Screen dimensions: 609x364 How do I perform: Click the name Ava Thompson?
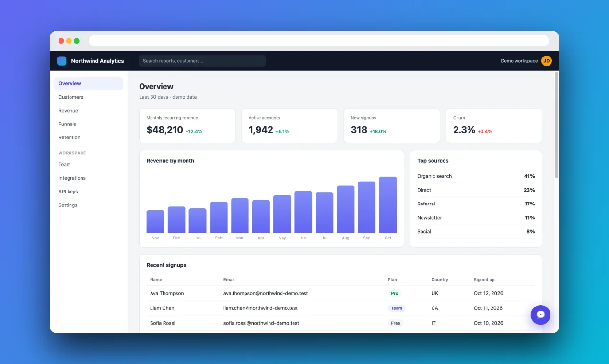[167, 293]
